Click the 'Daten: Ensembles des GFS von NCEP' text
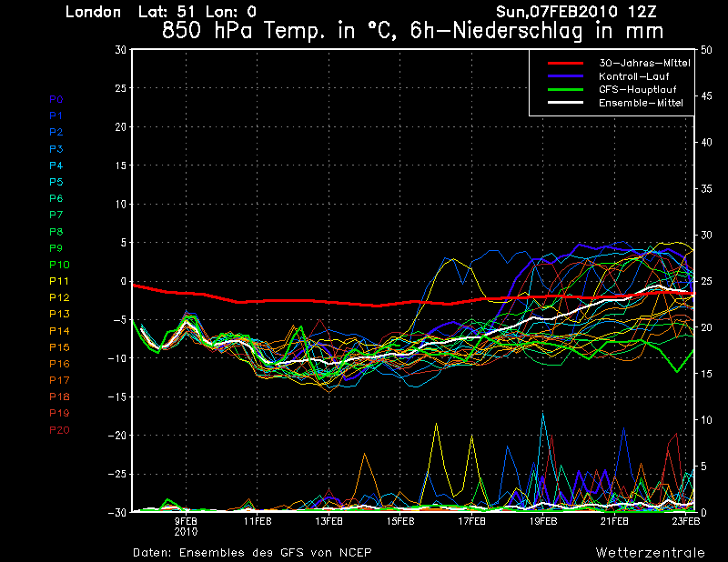 [252, 552]
